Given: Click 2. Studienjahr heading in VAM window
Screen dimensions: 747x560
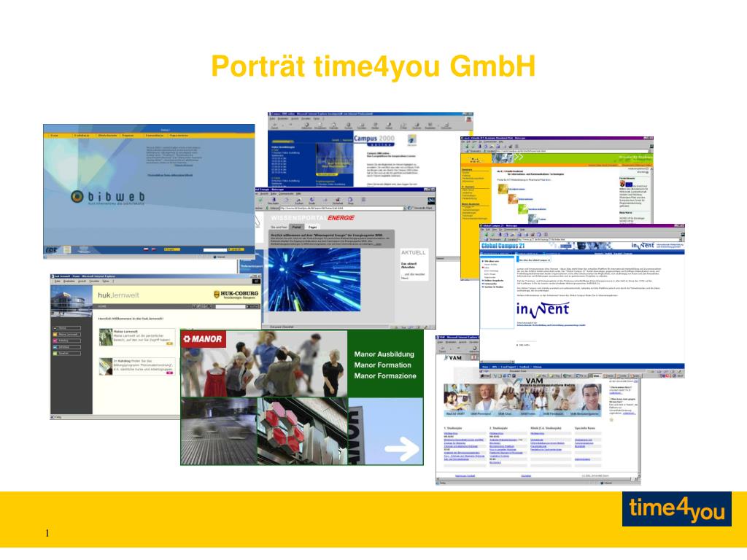Looking at the screenshot, I should click(x=498, y=428).
